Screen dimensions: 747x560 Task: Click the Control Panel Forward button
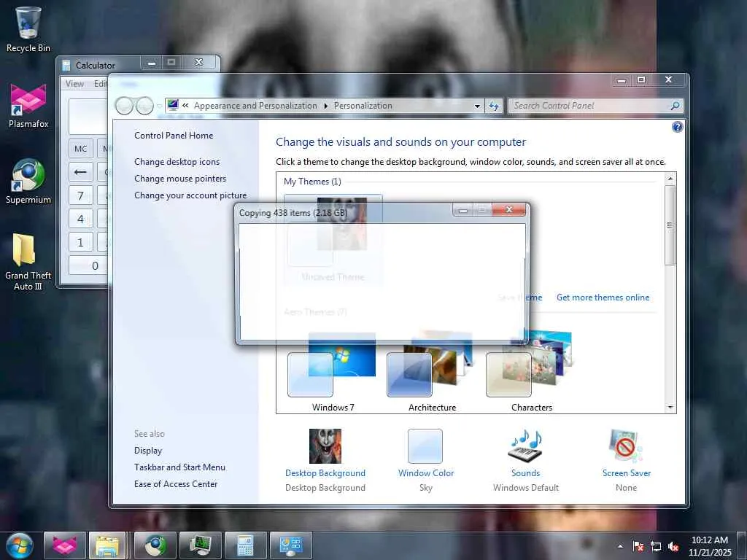[x=144, y=106]
